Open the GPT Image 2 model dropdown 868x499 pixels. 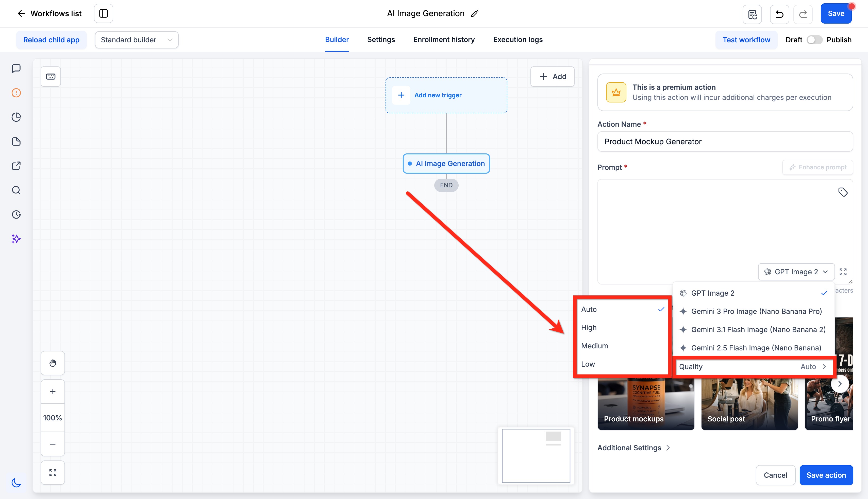[x=796, y=272]
